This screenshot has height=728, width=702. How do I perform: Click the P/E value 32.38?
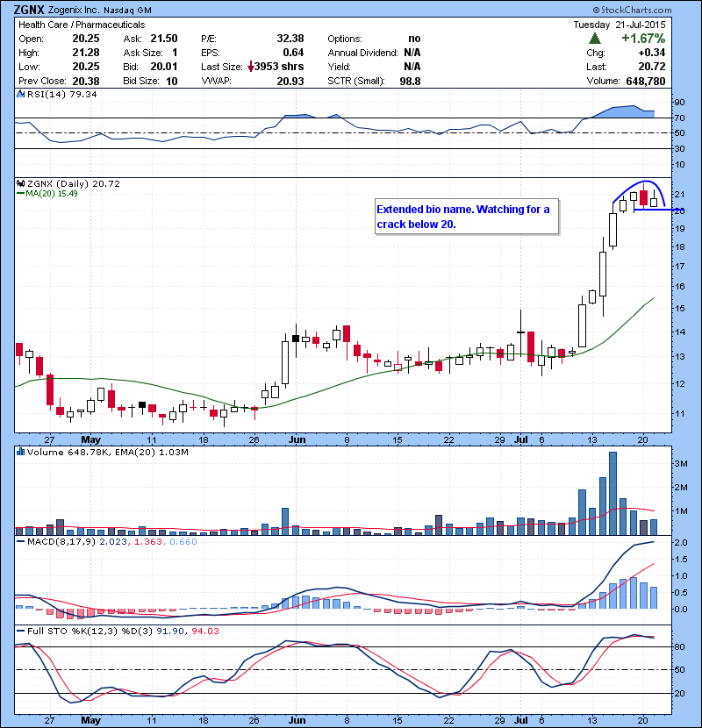[x=290, y=39]
